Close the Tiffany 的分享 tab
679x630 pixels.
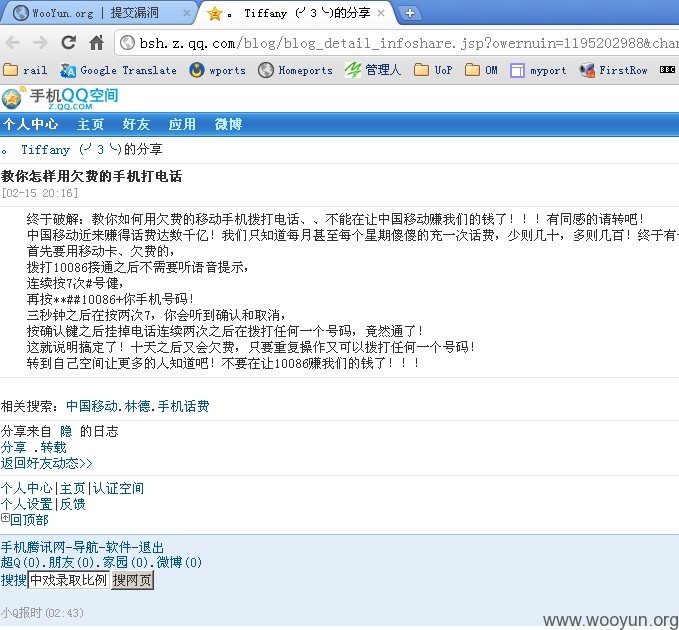click(381, 13)
